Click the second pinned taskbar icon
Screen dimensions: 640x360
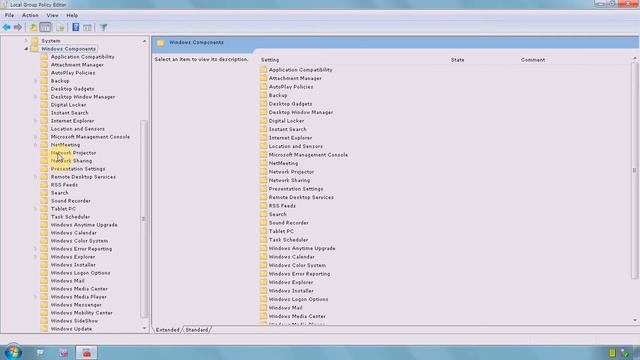(x=63, y=353)
